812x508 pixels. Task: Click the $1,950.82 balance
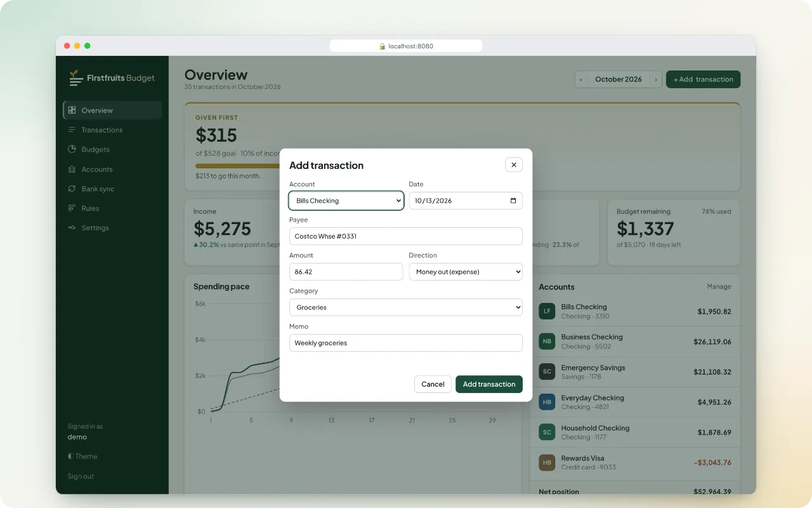(x=714, y=312)
